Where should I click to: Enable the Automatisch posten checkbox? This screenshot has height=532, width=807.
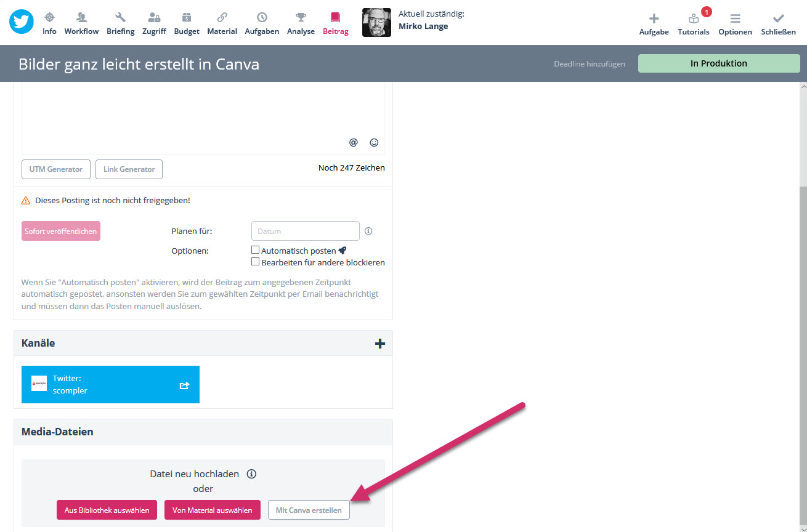point(255,250)
